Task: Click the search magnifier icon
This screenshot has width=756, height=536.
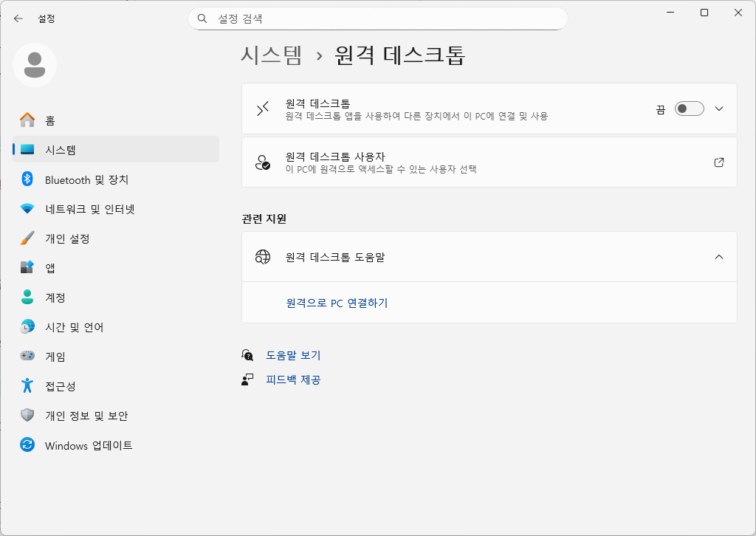Action: 202,18
